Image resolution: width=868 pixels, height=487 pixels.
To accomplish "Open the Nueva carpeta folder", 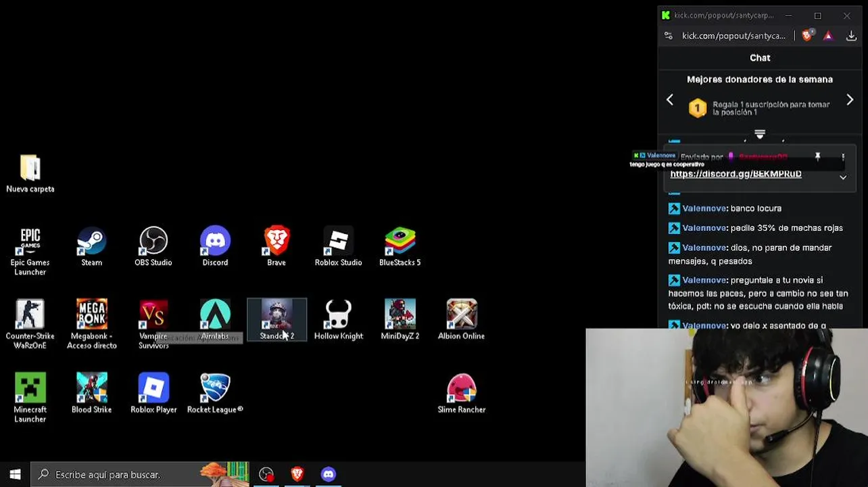I will pos(30,174).
